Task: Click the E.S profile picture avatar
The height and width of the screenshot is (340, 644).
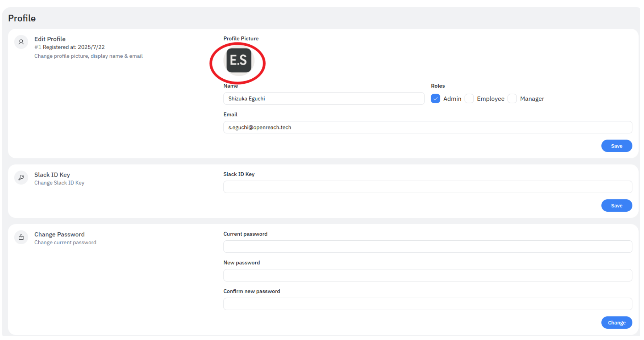Action: point(239,61)
